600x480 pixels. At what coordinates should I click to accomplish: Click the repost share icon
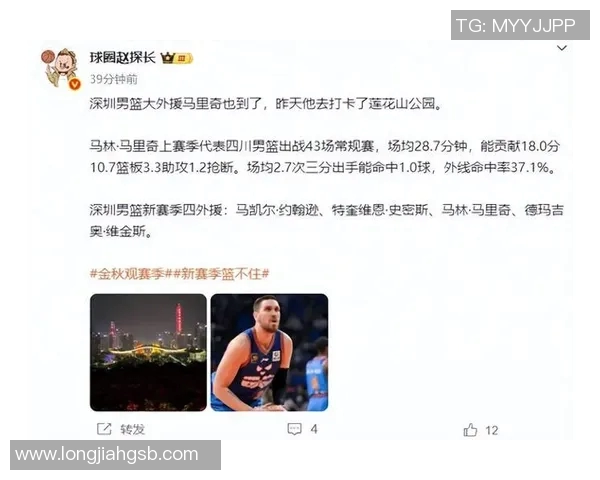[x=104, y=429]
